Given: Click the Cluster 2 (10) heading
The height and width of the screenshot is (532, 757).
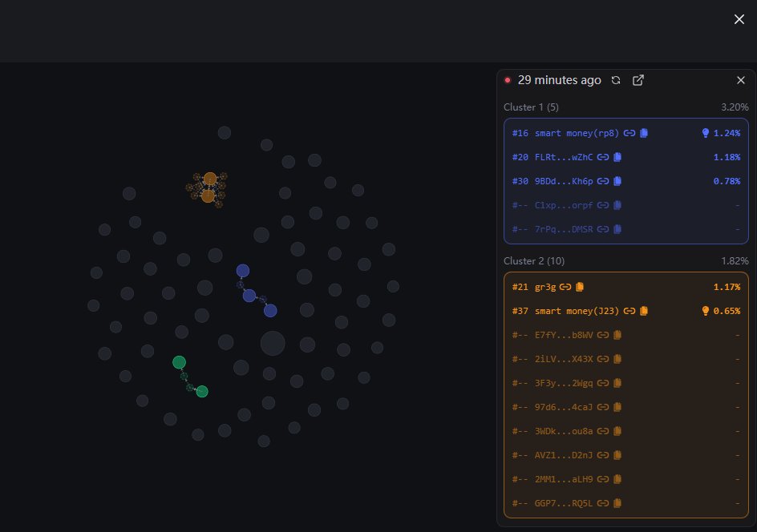Looking at the screenshot, I should pyautogui.click(x=534, y=261).
